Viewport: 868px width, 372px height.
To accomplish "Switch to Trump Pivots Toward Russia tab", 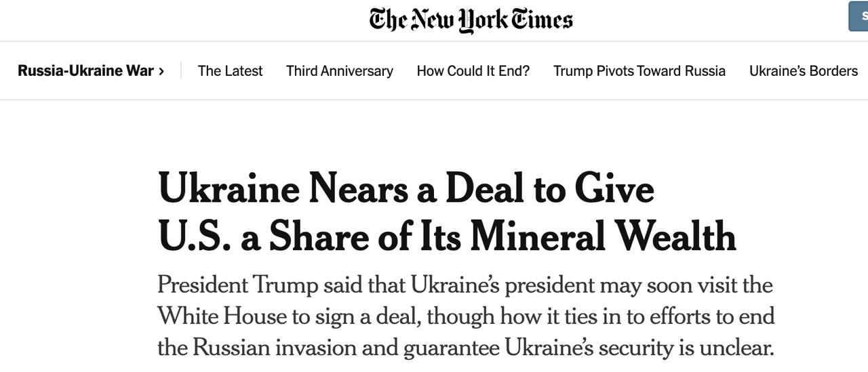I will tap(639, 71).
